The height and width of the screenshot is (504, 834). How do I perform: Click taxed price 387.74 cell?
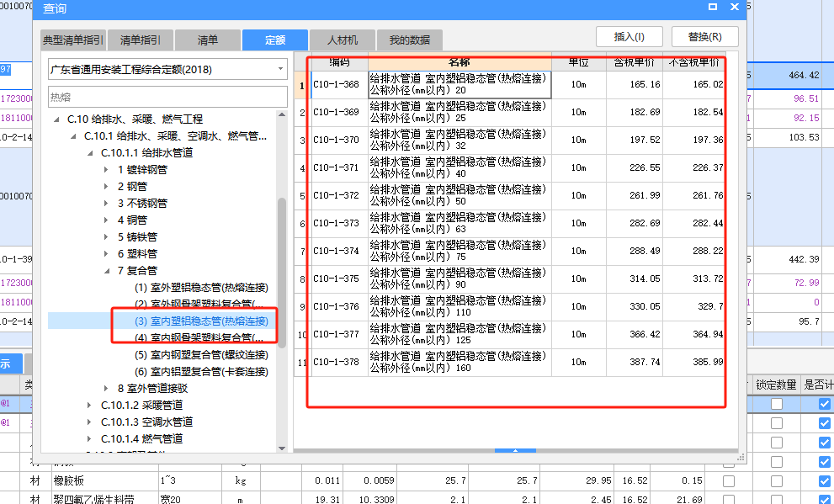coord(634,362)
